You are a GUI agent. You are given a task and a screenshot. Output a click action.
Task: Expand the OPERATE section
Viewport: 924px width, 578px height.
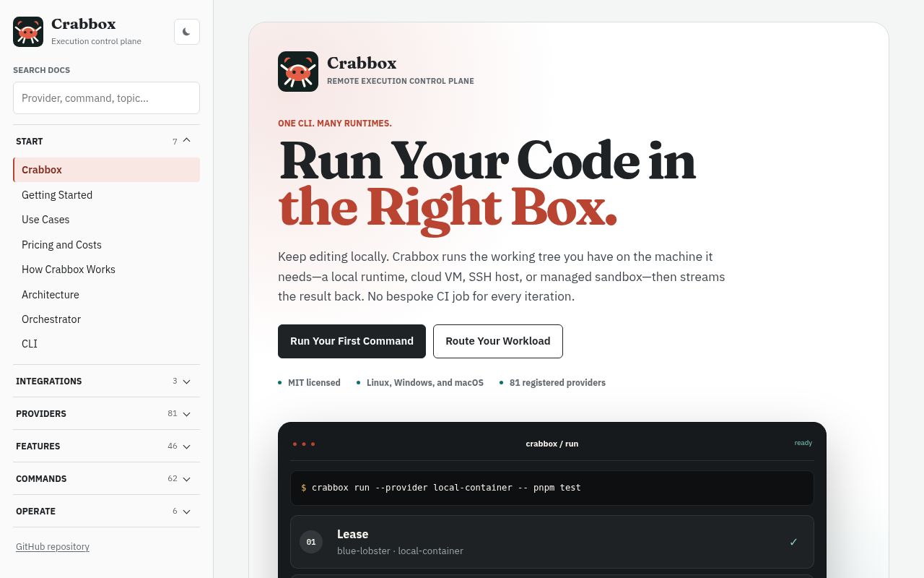click(106, 511)
